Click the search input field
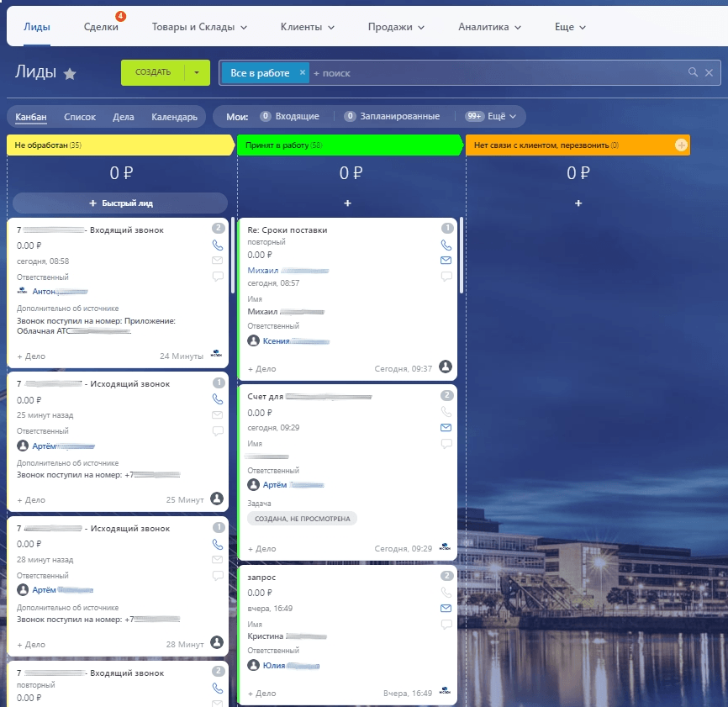Image resolution: width=728 pixels, height=707 pixels. [x=497, y=73]
